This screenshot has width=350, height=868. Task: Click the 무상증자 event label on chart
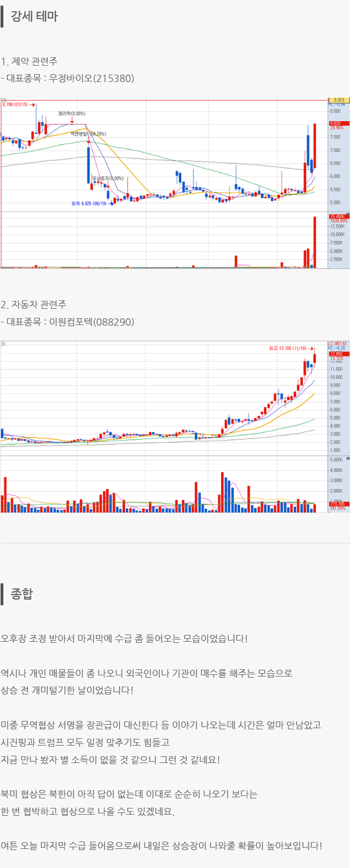click(x=107, y=178)
